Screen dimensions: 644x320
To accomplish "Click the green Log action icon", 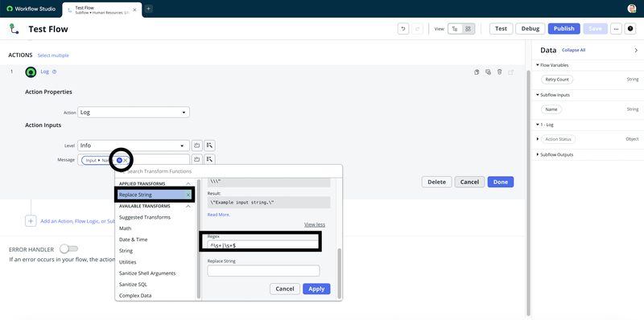I will point(31,72).
